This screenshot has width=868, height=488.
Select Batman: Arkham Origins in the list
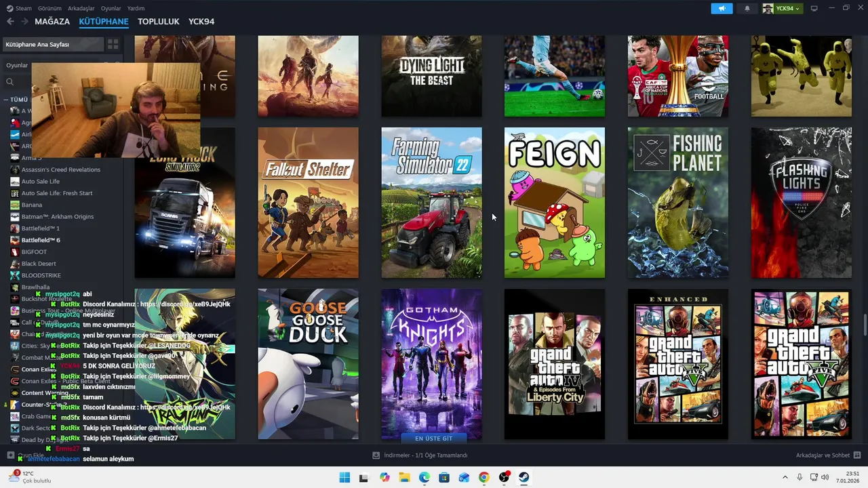tap(58, 216)
